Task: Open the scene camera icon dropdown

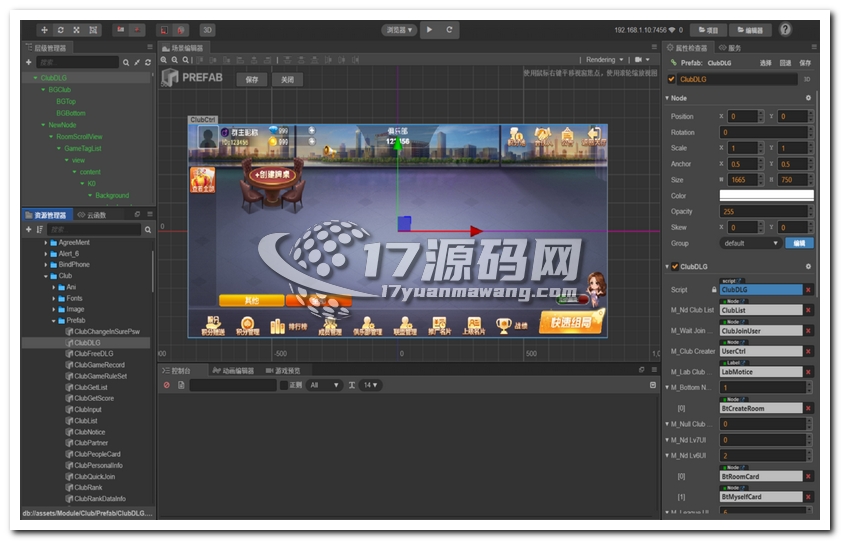Action: point(642,60)
